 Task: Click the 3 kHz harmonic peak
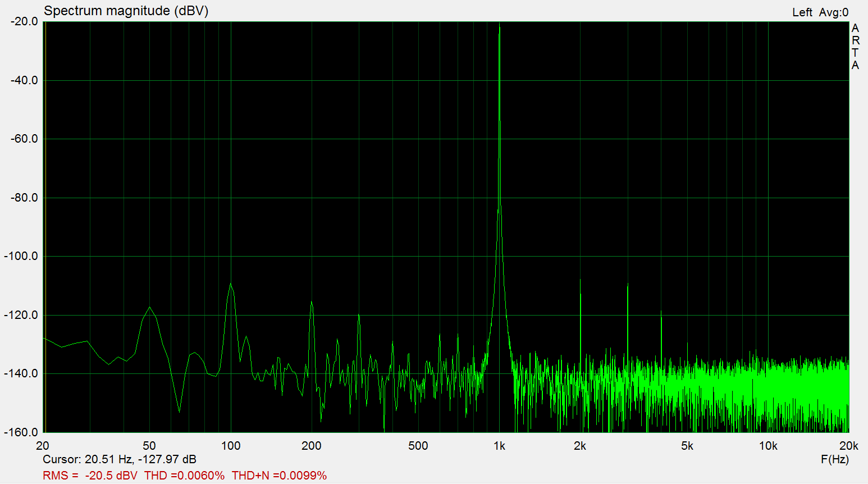pos(628,284)
